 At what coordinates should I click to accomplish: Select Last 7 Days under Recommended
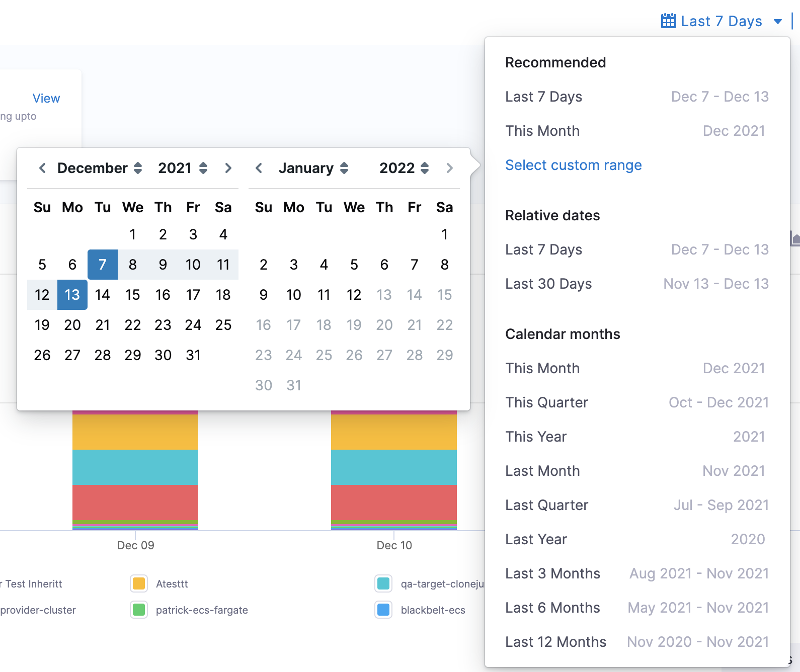pyautogui.click(x=637, y=97)
